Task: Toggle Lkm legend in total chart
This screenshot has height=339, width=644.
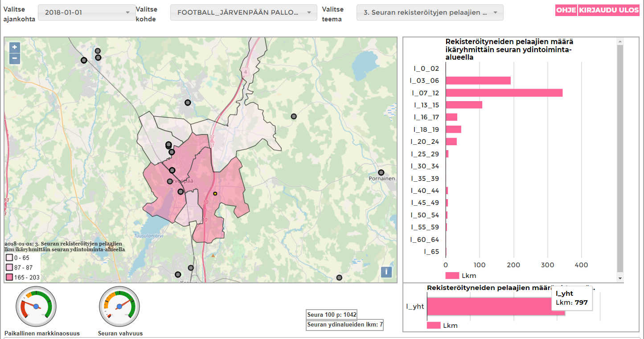Action: 442,325
